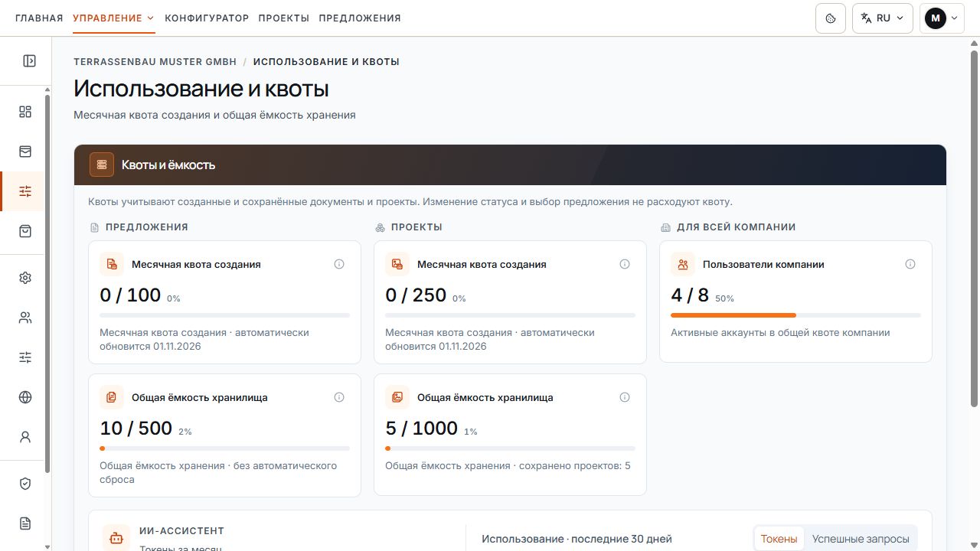Open Предложения in the top navigation bar
The width and height of the screenshot is (980, 551).
tap(360, 18)
